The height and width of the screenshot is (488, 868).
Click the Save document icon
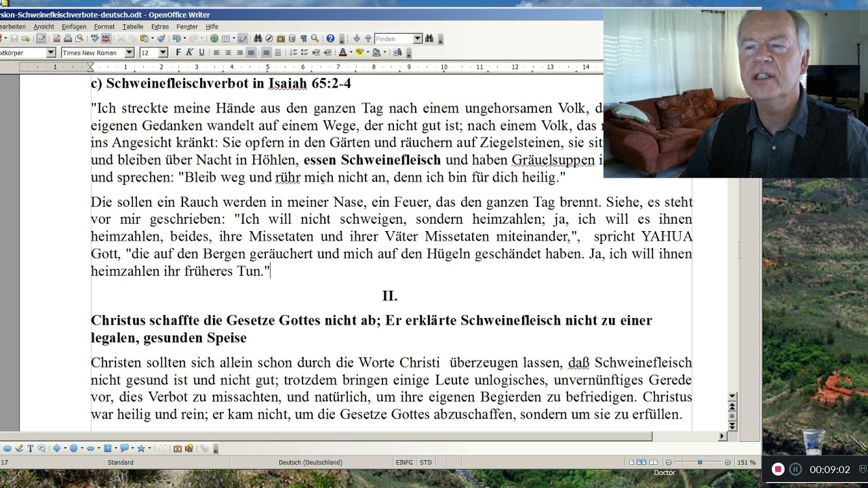[14, 39]
